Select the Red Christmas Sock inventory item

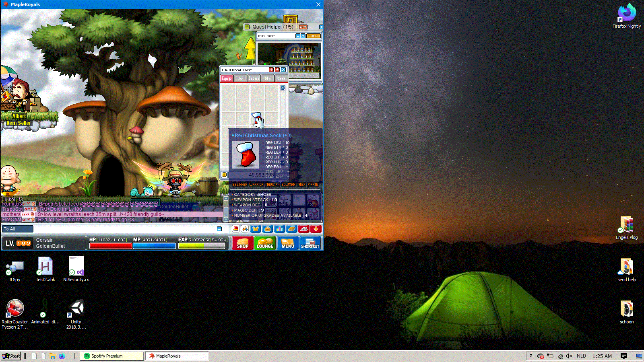258,120
